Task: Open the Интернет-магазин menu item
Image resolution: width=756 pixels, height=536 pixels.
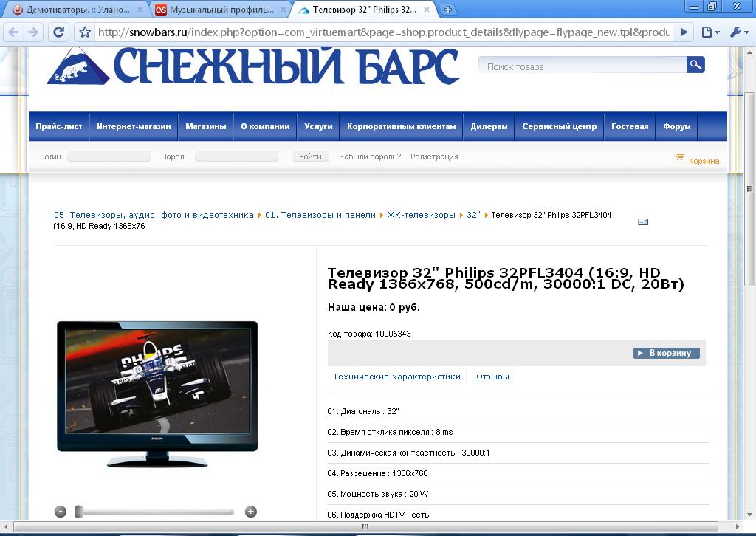Action: [134, 126]
